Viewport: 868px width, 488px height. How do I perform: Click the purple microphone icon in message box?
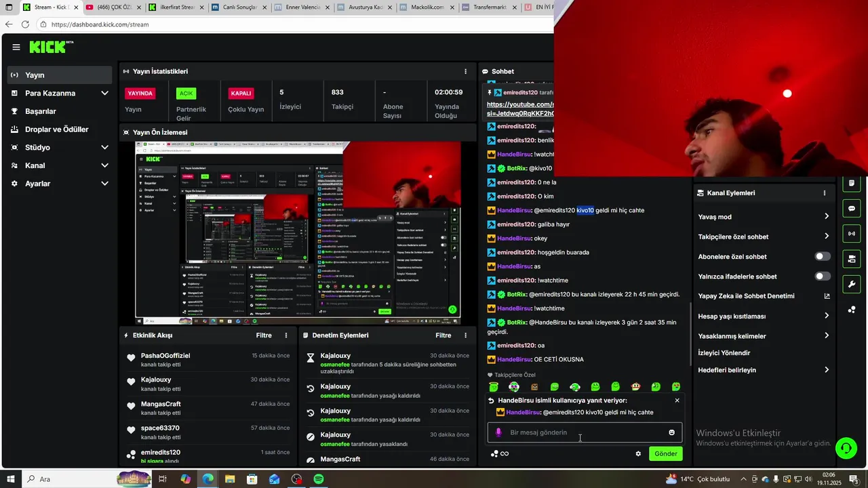tap(498, 432)
